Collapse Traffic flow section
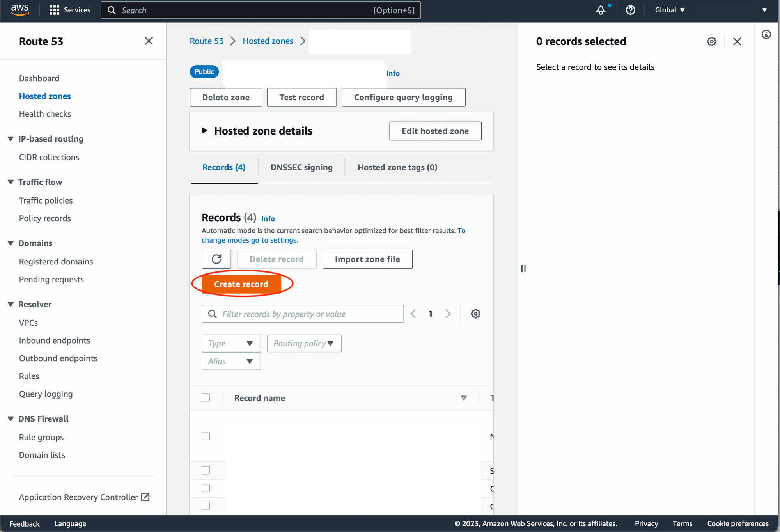The width and height of the screenshot is (780, 532). 11,182
